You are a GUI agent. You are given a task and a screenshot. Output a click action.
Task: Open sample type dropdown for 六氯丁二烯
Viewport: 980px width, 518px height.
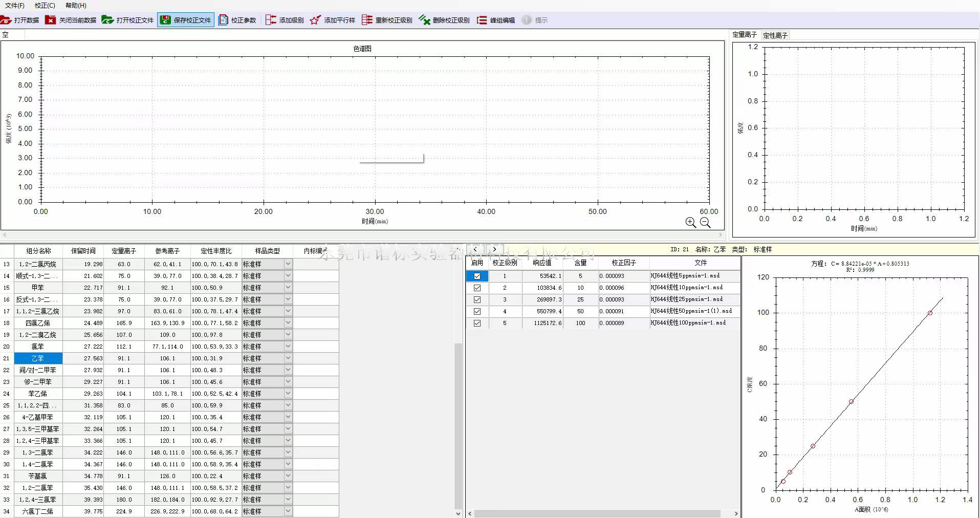click(x=288, y=511)
